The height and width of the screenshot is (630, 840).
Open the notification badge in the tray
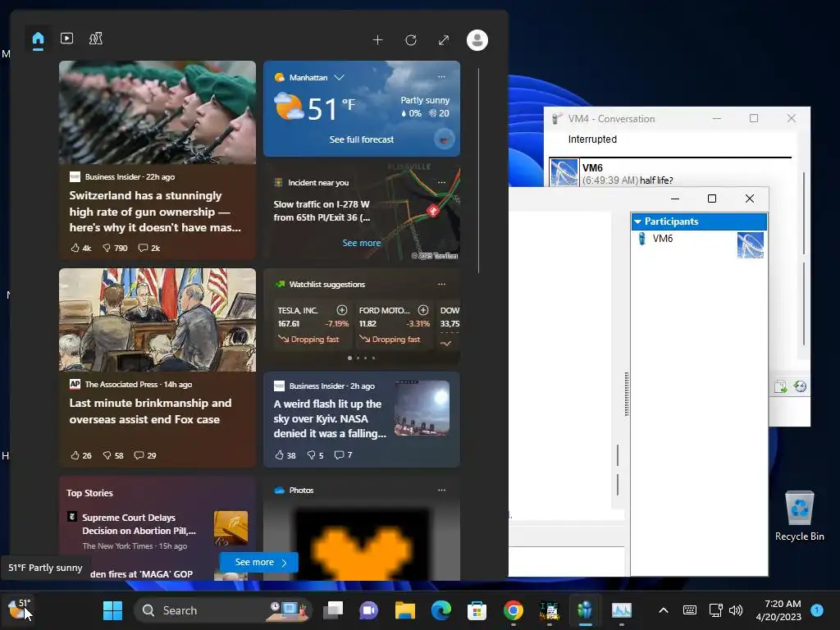pyautogui.click(x=817, y=609)
